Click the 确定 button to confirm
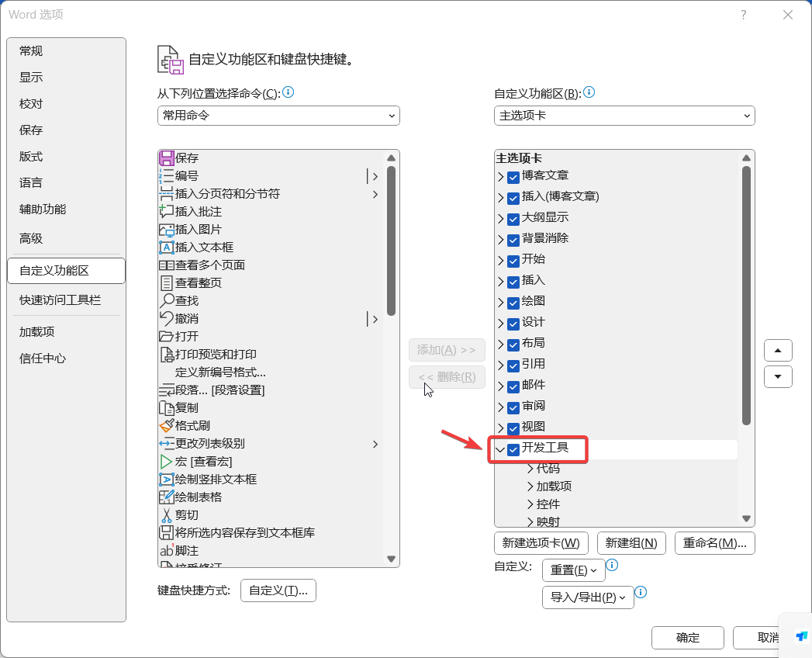Image resolution: width=812 pixels, height=658 pixels. click(687, 637)
